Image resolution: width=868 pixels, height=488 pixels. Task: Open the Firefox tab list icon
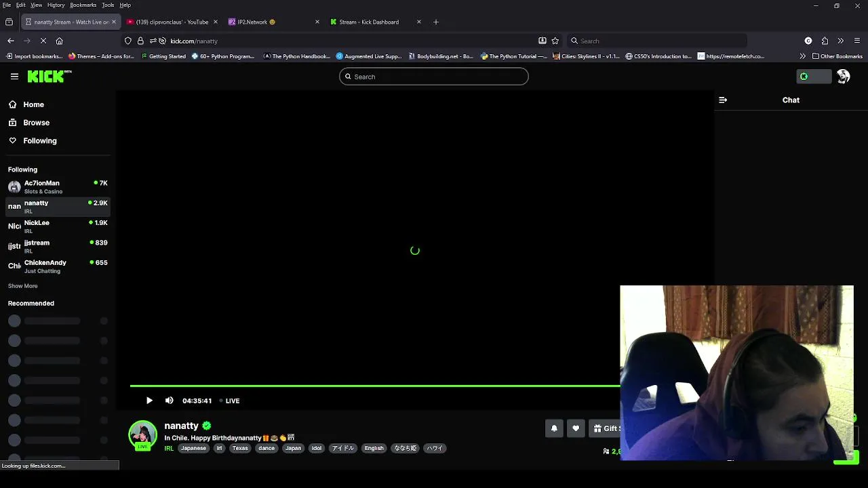coord(9,22)
